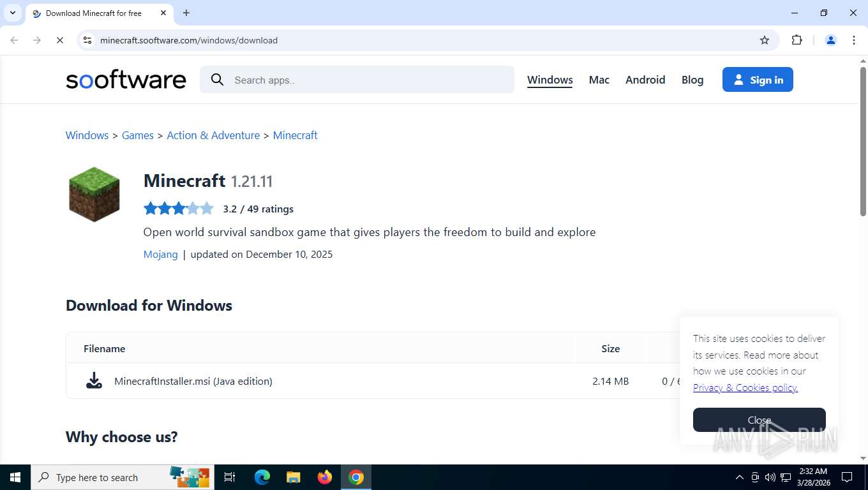Click the page vertical scrollbar

863,140
